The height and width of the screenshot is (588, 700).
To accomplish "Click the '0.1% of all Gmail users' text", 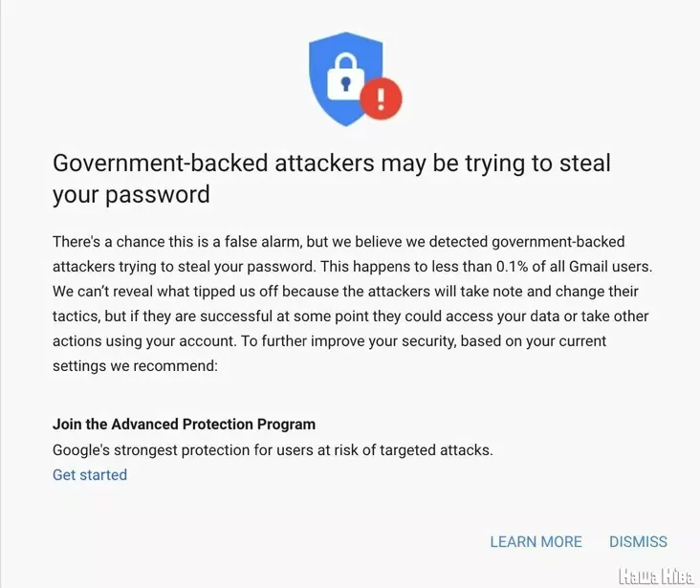I will click(x=574, y=267).
